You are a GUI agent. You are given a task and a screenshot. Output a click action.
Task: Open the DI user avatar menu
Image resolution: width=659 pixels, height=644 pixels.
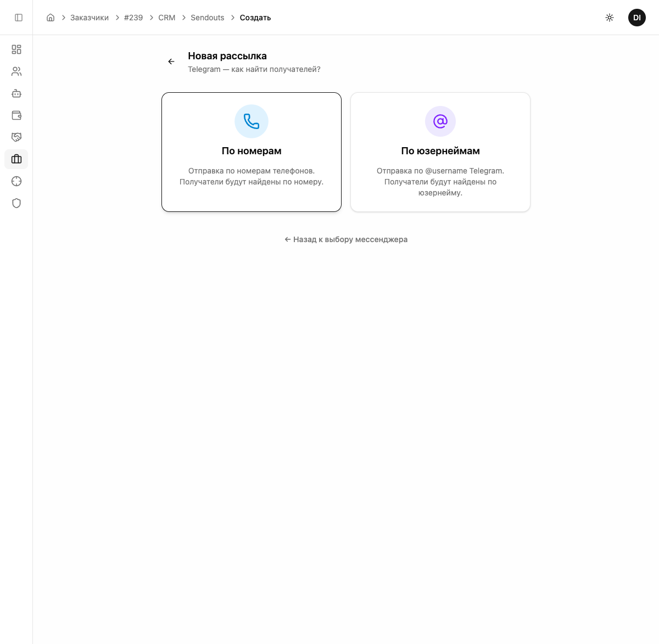(x=637, y=18)
